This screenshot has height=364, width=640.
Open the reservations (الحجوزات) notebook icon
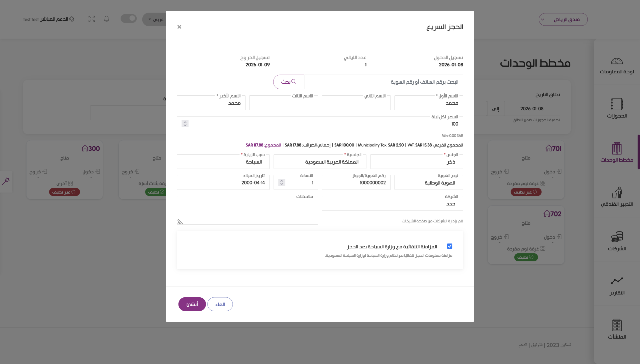click(x=616, y=104)
